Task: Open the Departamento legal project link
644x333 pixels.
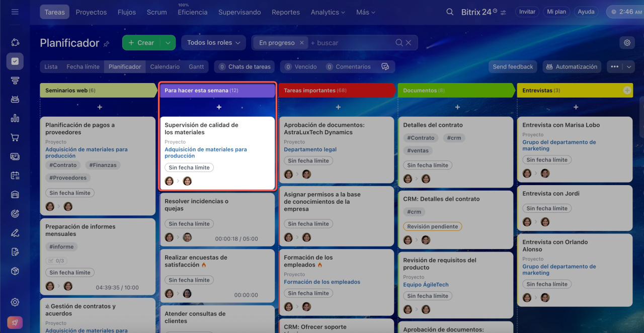Action: (x=310, y=149)
